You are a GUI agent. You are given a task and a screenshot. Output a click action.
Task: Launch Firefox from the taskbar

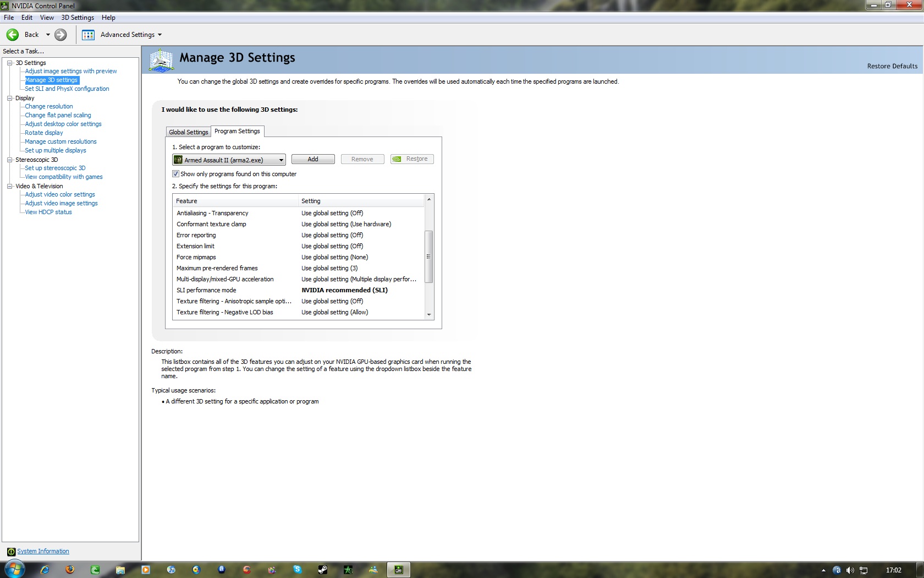(70, 570)
